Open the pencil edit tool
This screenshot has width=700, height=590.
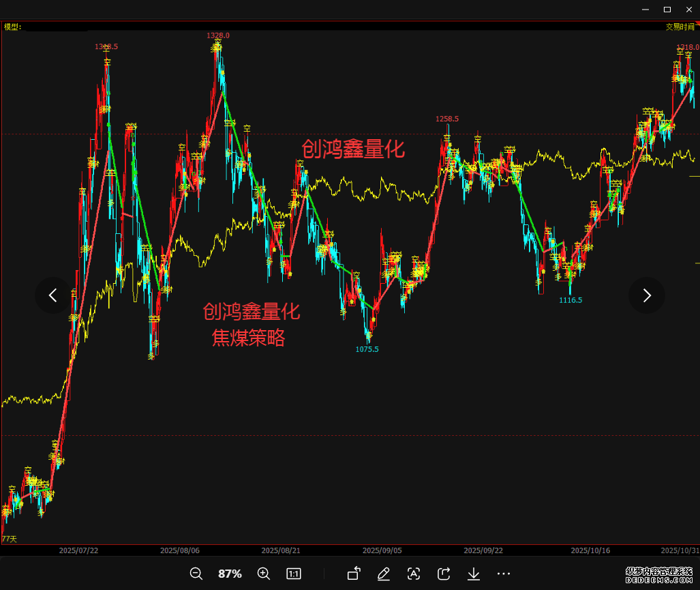coord(384,574)
